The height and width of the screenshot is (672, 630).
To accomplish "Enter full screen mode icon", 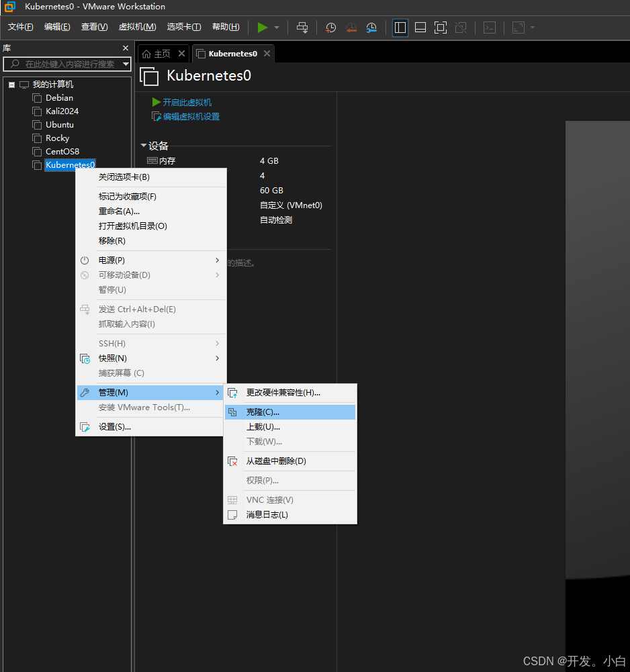I will 441,28.
